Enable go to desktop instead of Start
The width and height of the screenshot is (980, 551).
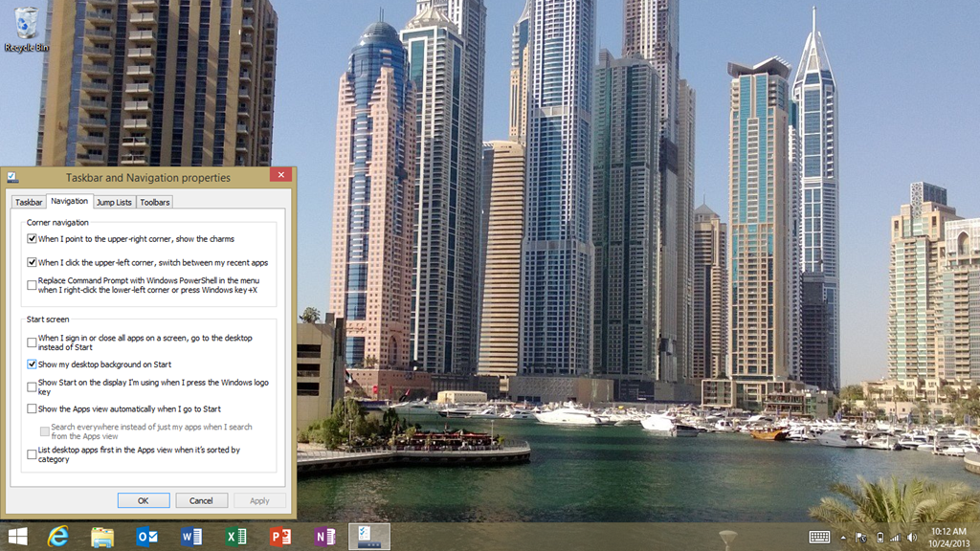32,342
